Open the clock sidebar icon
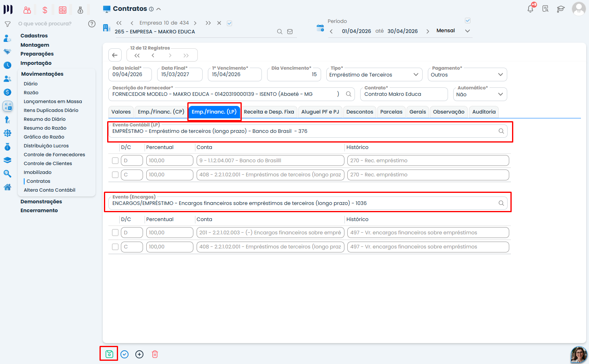 [7, 65]
